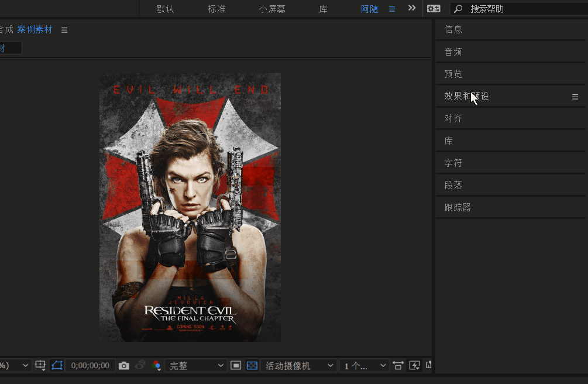This screenshot has height=384, width=588.
Task: Click the magnifier search icon
Action: [x=458, y=9]
